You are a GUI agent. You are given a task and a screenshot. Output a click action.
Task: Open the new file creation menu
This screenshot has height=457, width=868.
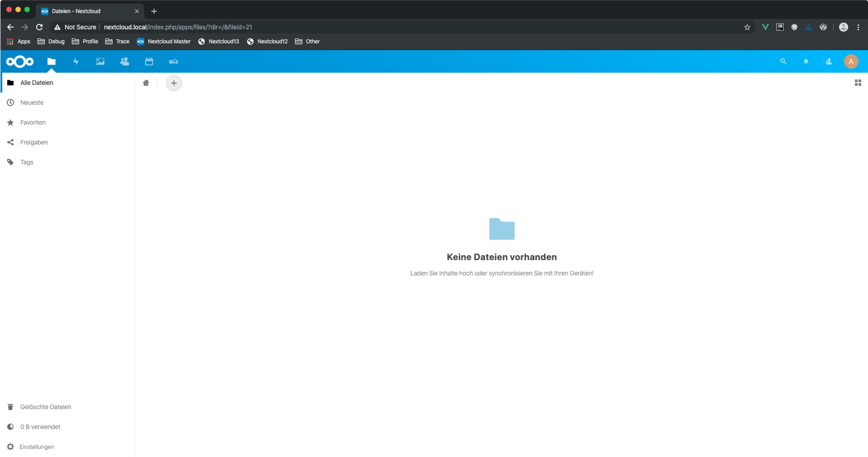[174, 83]
